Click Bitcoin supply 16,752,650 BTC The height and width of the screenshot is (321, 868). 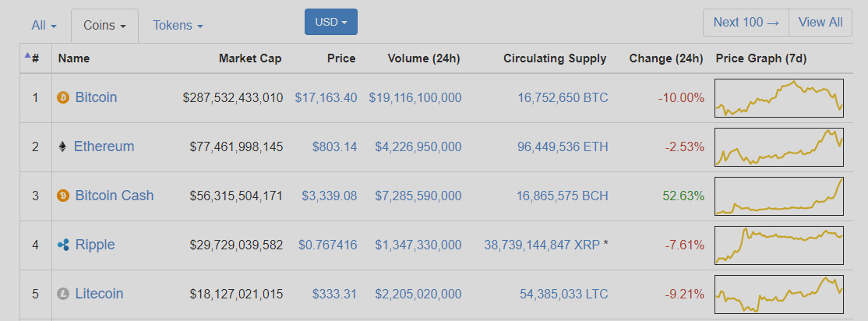[563, 98]
